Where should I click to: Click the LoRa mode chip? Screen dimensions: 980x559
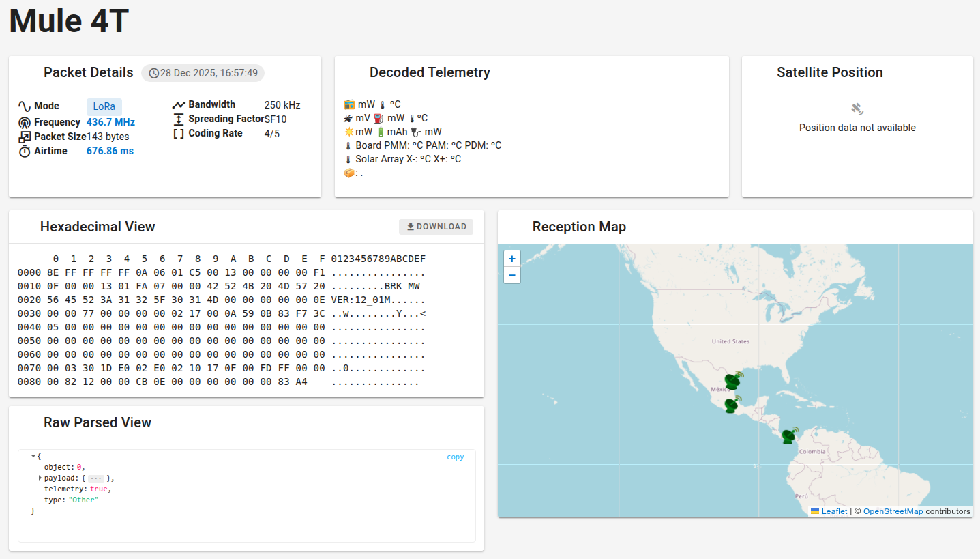(x=104, y=106)
